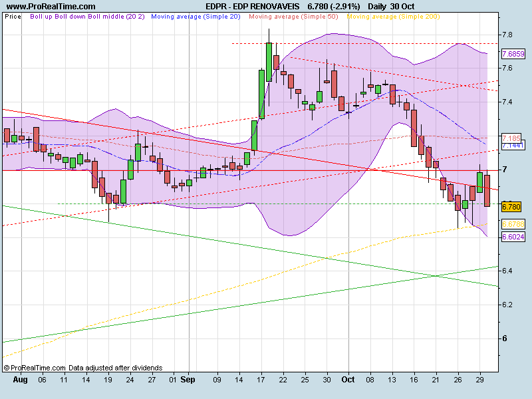Click the 6.6024 lower Bollinger value tag
The height and width of the screenshot is (399, 532).
pyautogui.click(x=513, y=237)
